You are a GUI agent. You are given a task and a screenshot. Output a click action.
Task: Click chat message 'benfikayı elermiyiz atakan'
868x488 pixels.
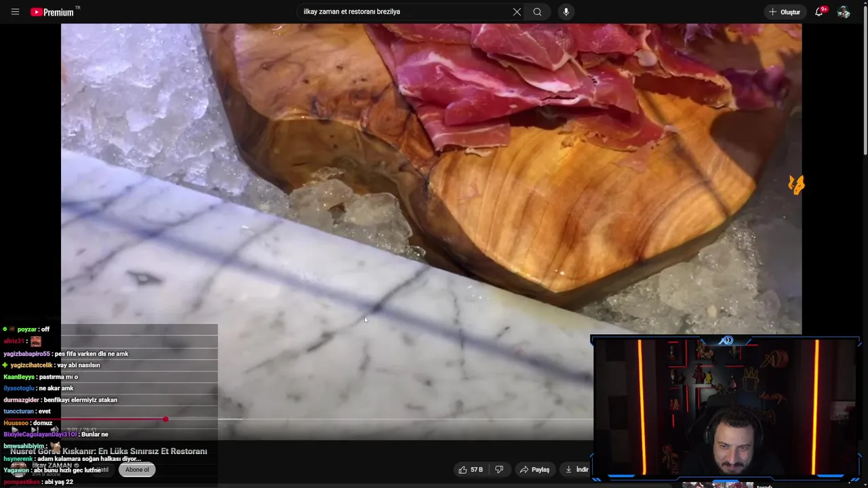(x=81, y=400)
